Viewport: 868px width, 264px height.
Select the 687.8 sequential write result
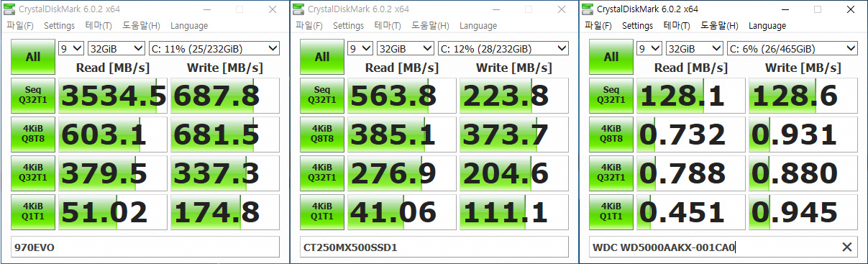pos(224,95)
